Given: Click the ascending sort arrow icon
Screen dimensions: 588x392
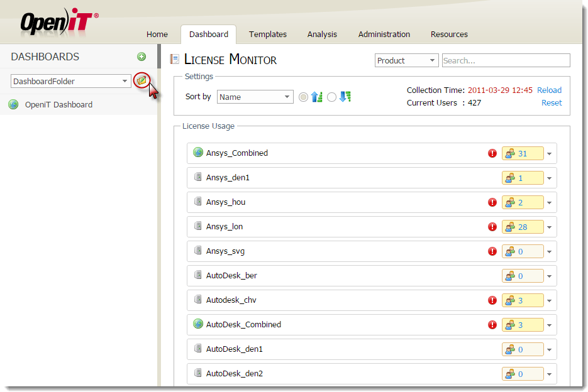Looking at the screenshot, I should pos(317,97).
